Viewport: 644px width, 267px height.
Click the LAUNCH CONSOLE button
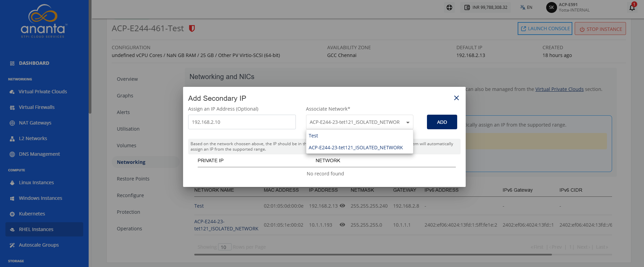[545, 28]
